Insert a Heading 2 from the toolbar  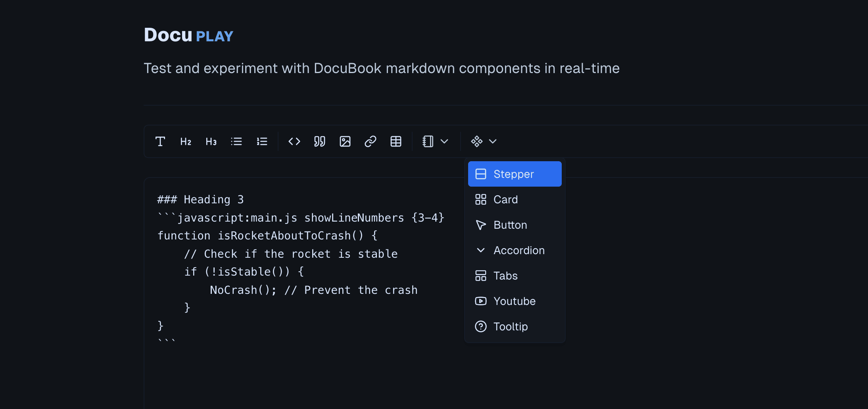coord(186,142)
